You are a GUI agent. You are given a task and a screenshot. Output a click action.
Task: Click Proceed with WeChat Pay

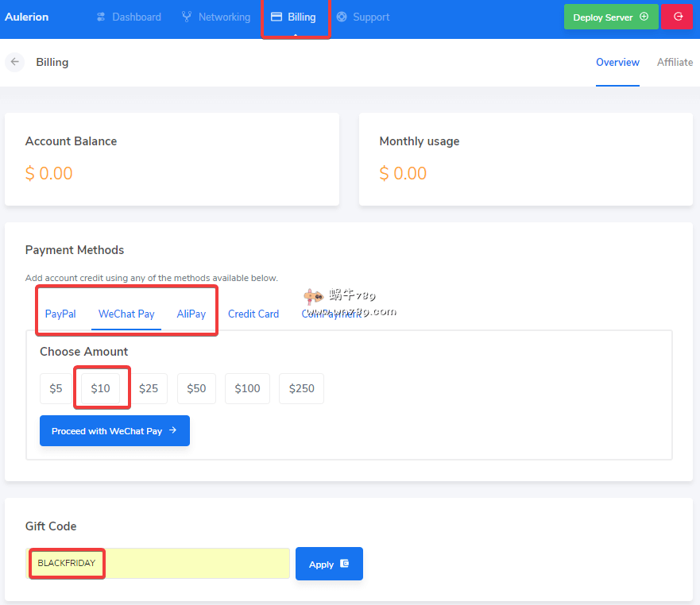click(x=114, y=431)
